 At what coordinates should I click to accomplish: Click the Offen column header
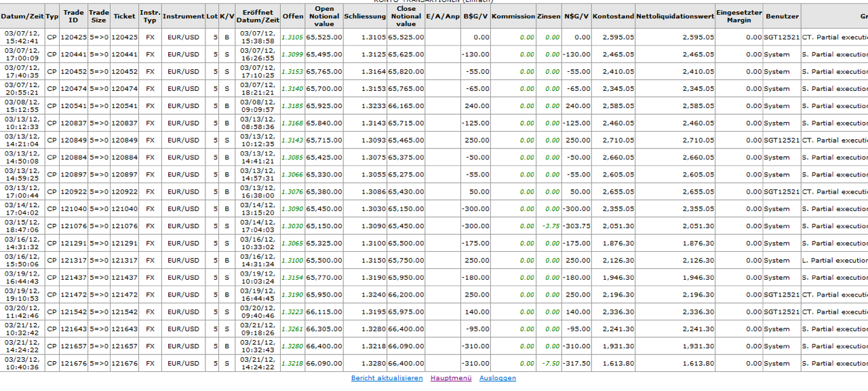(293, 16)
